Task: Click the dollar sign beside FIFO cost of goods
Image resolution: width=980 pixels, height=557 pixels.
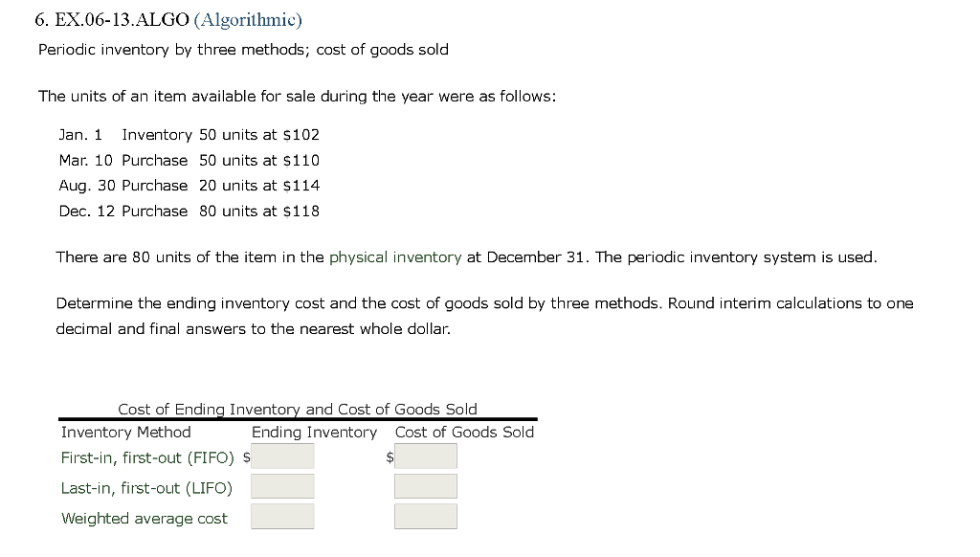Action: pyautogui.click(x=388, y=458)
